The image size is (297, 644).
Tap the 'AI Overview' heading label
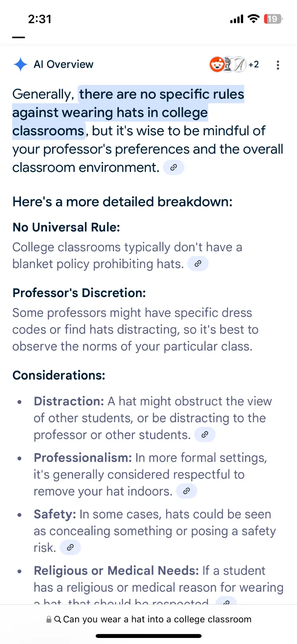[63, 64]
